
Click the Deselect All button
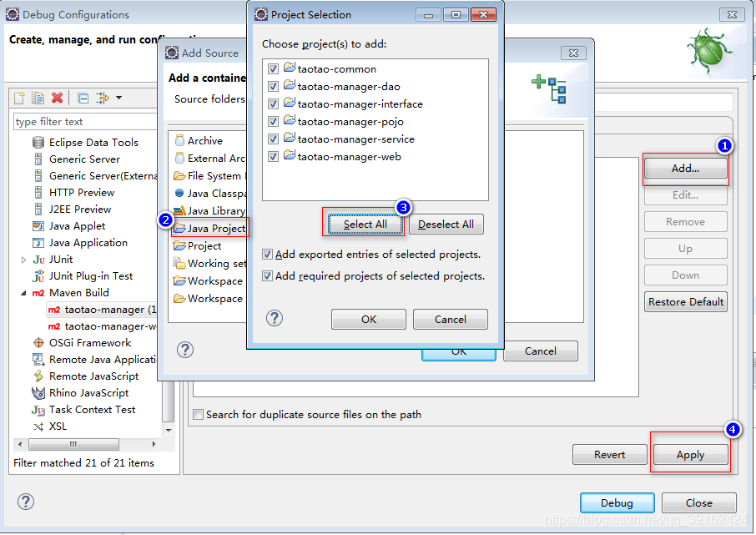pos(446,225)
